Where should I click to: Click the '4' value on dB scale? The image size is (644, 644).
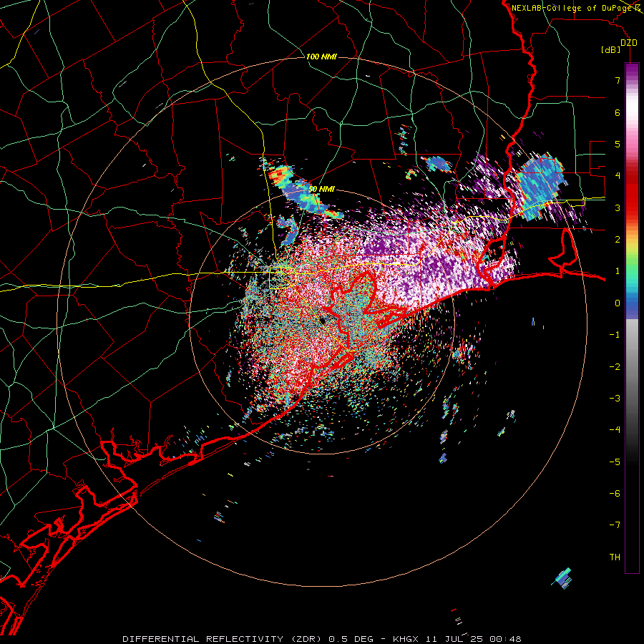click(x=618, y=176)
